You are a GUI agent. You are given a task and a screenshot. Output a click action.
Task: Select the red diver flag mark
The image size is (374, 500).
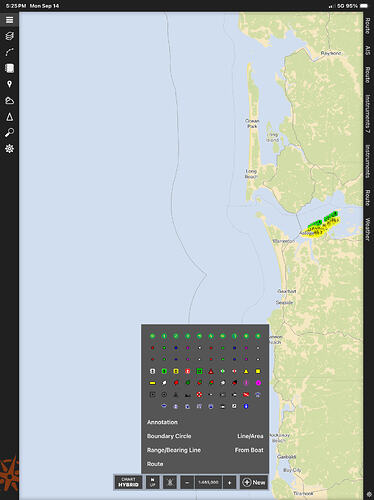point(246,395)
